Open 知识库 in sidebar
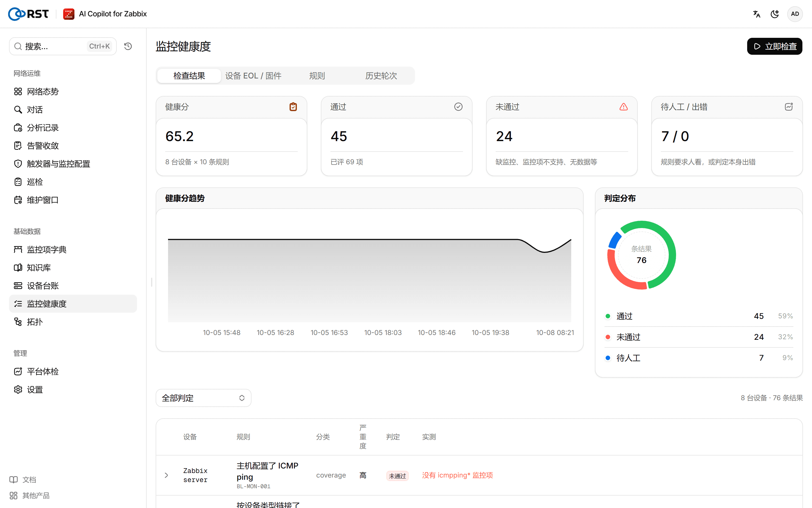This screenshot has width=812, height=508. [73, 268]
